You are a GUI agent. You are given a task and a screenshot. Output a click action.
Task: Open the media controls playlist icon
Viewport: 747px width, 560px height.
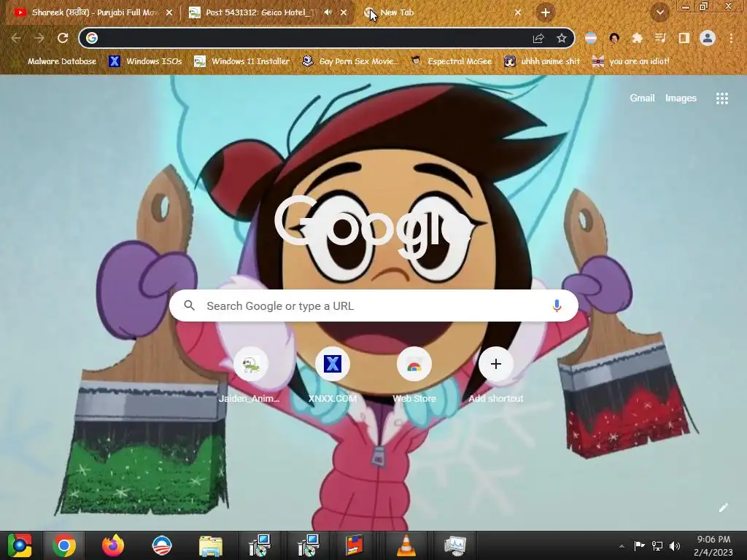pos(661,38)
